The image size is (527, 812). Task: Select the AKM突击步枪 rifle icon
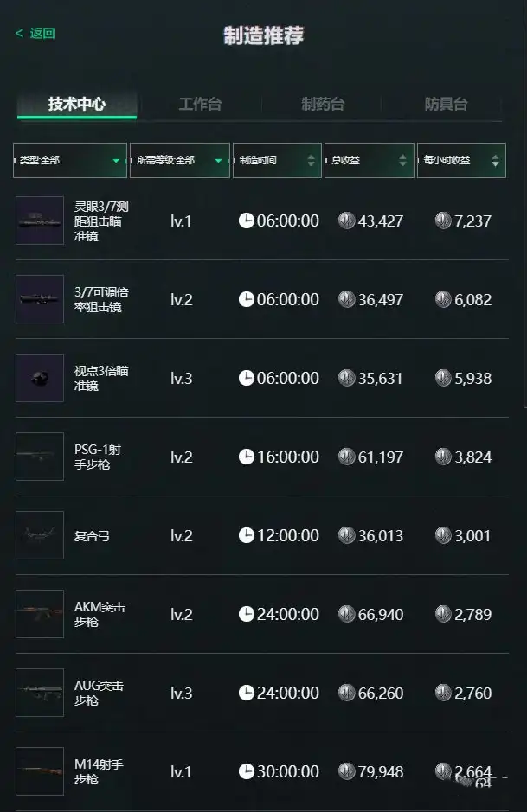[40, 614]
